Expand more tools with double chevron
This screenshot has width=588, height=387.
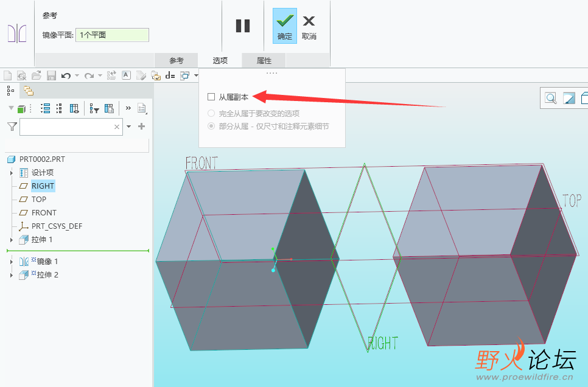[x=128, y=108]
